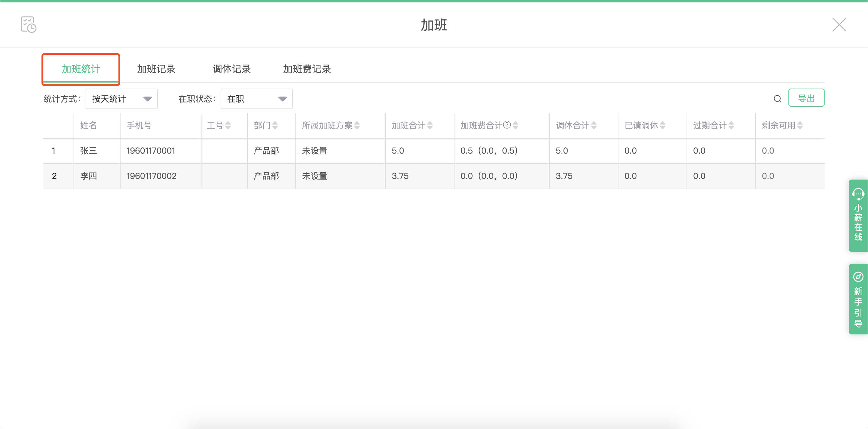Sort by 已请调休 column arrows
The height and width of the screenshot is (429, 868).
coord(662,125)
